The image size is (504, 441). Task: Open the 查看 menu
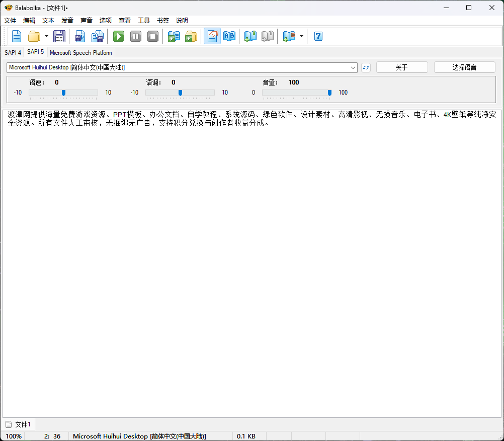[124, 21]
